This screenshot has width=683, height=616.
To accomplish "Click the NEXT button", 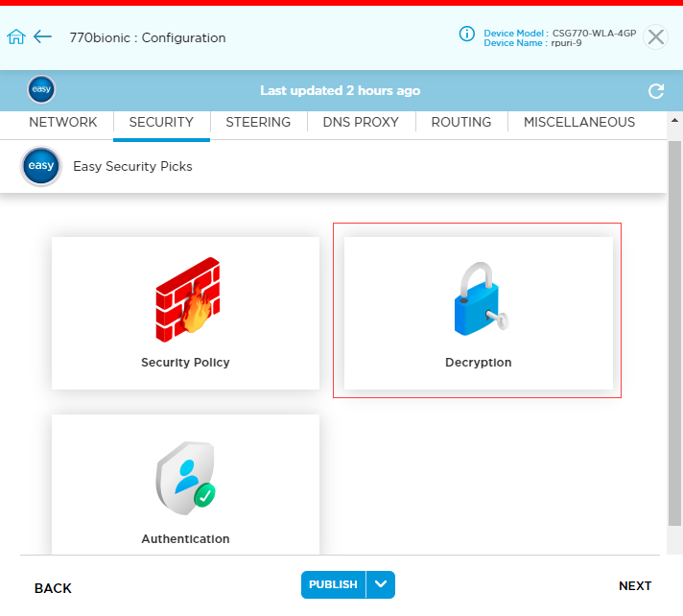I will click(635, 586).
